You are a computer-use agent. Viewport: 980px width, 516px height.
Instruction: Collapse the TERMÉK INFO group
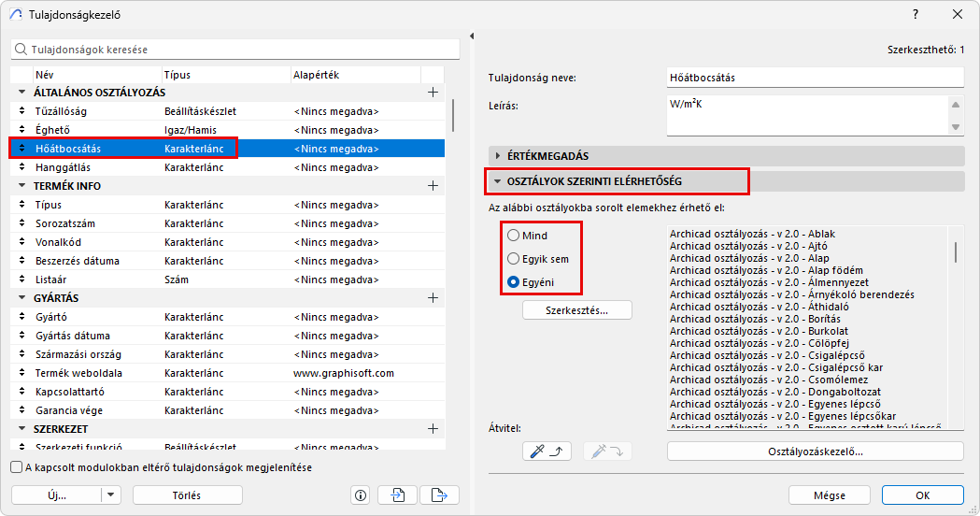point(21,186)
